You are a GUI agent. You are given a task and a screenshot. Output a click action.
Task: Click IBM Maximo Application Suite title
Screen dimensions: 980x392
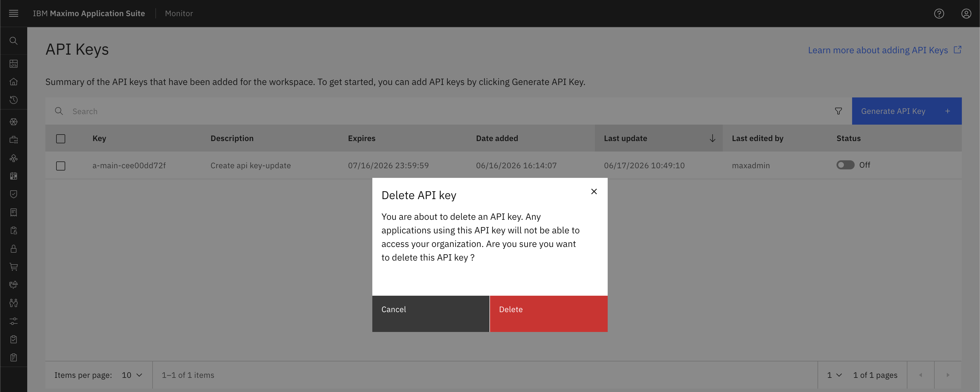89,13
